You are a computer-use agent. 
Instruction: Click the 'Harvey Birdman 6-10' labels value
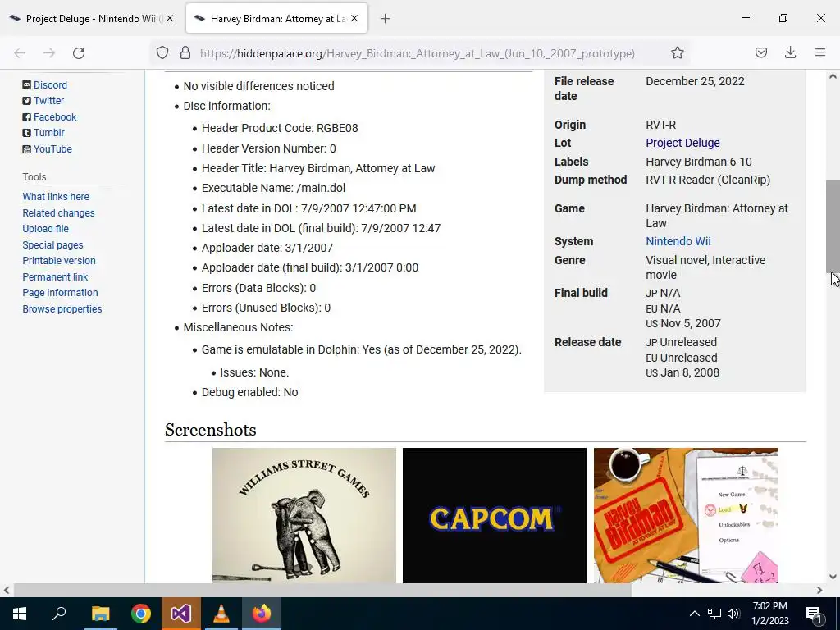[699, 162]
